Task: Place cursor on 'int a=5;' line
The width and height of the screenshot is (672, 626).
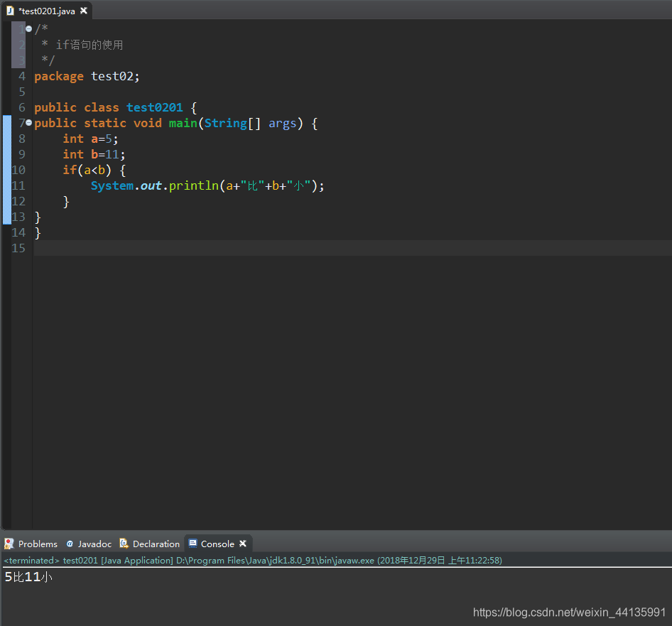Action: pos(90,139)
